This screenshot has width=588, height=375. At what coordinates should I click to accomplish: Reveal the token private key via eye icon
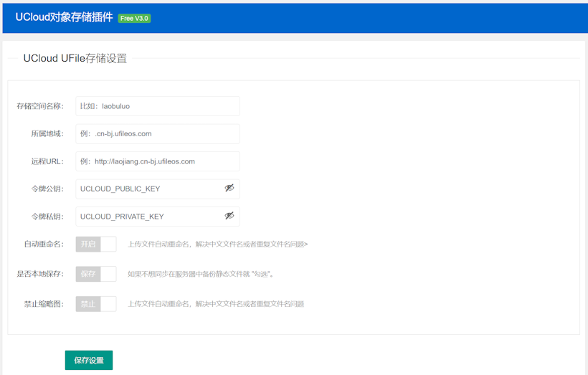[x=229, y=216]
